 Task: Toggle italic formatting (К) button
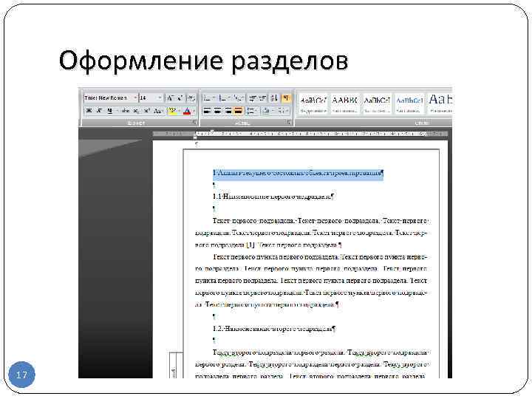100,111
